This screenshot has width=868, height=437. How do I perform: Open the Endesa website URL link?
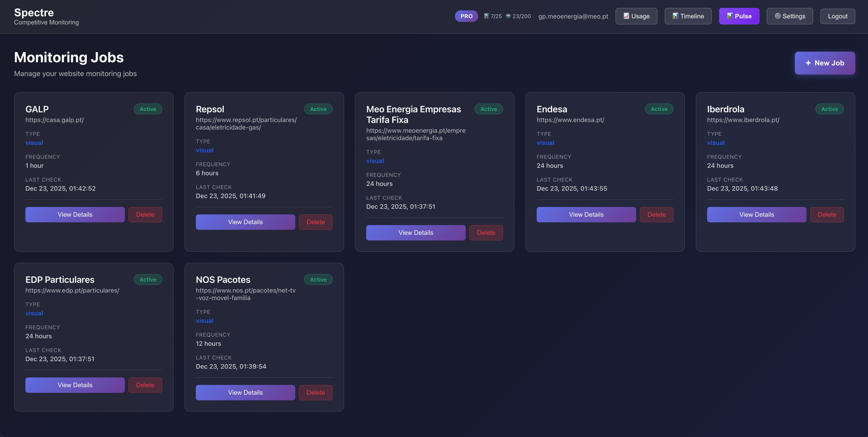click(570, 120)
